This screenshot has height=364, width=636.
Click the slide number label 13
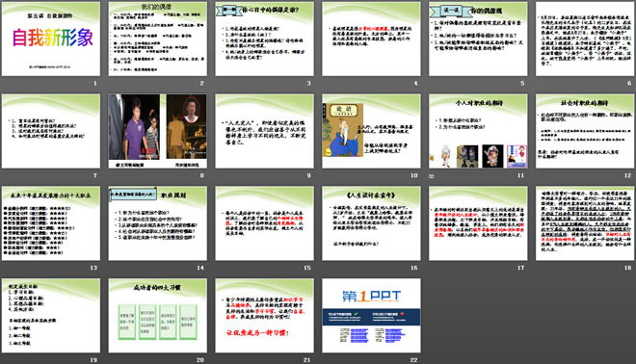pos(93,268)
